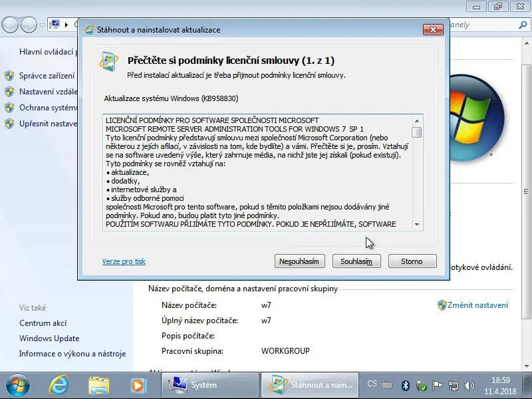Open Informace o výkonu a nástroje link
The height and width of the screenshot is (399, 532).
point(72,354)
